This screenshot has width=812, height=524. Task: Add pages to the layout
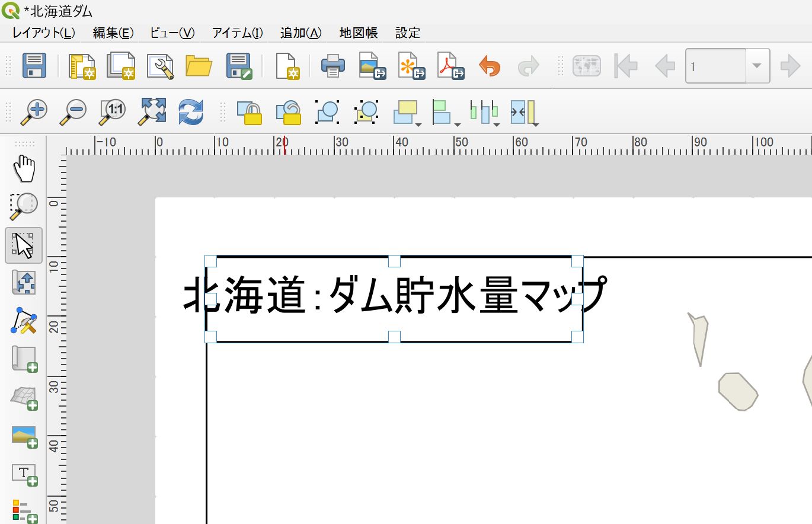point(287,66)
